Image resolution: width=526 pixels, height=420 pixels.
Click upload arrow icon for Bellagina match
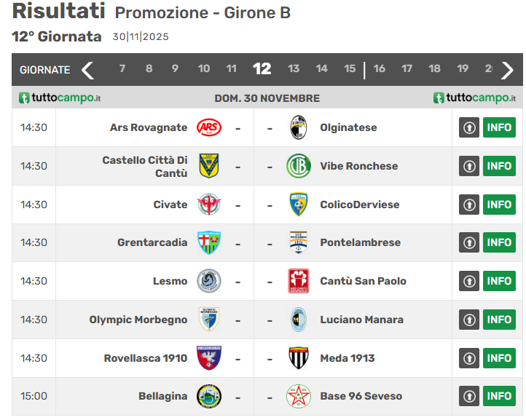tap(469, 396)
